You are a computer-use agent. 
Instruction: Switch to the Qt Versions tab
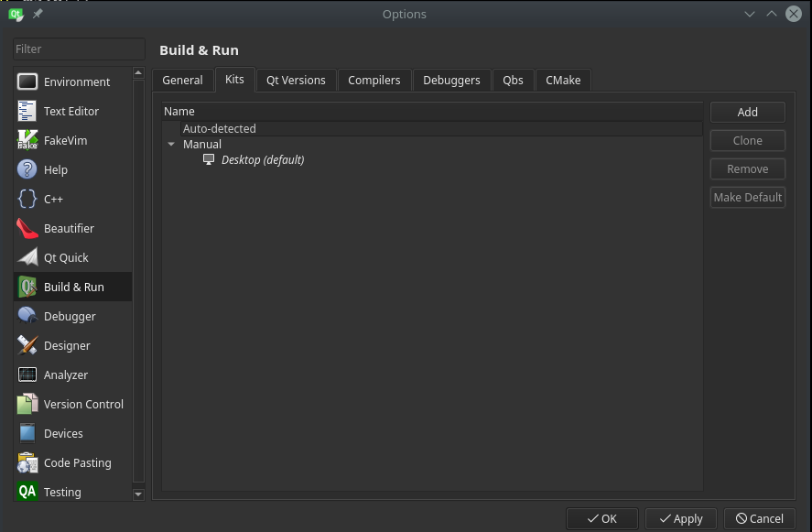coord(296,81)
